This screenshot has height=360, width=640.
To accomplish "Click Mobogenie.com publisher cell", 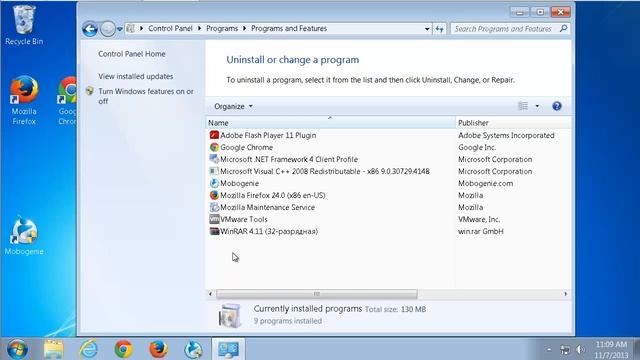I will coord(485,183).
